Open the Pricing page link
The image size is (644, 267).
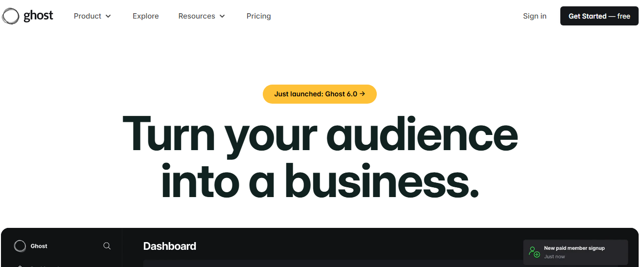(x=258, y=16)
